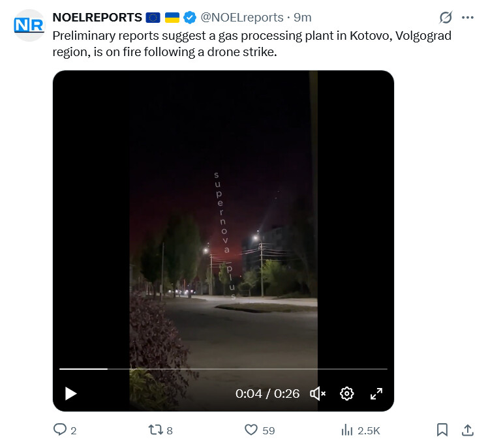
Task: Unmute the video sound
Action: tap(318, 393)
